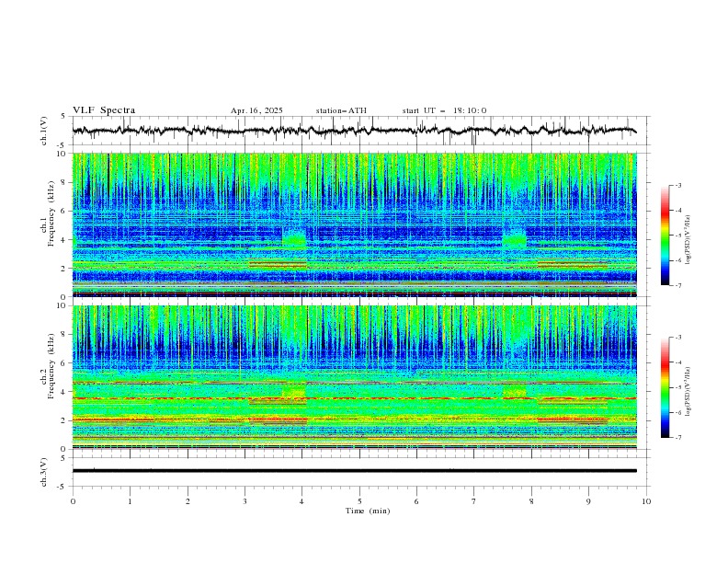Click the ch.1(V) waveform trace
This screenshot has width=728, height=563.
point(354,131)
